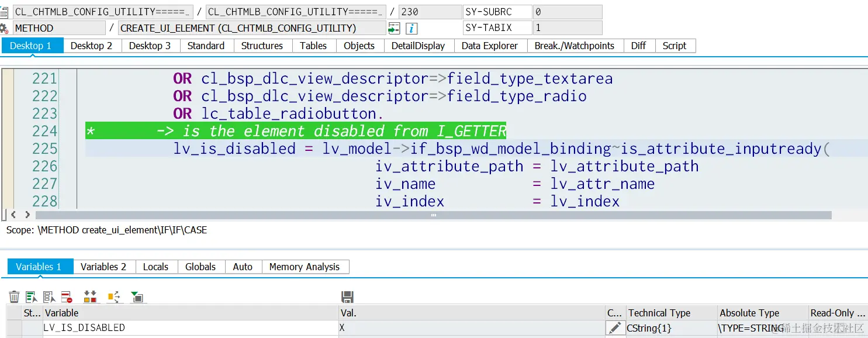Open the DetailDisplay tab

pyautogui.click(x=418, y=46)
